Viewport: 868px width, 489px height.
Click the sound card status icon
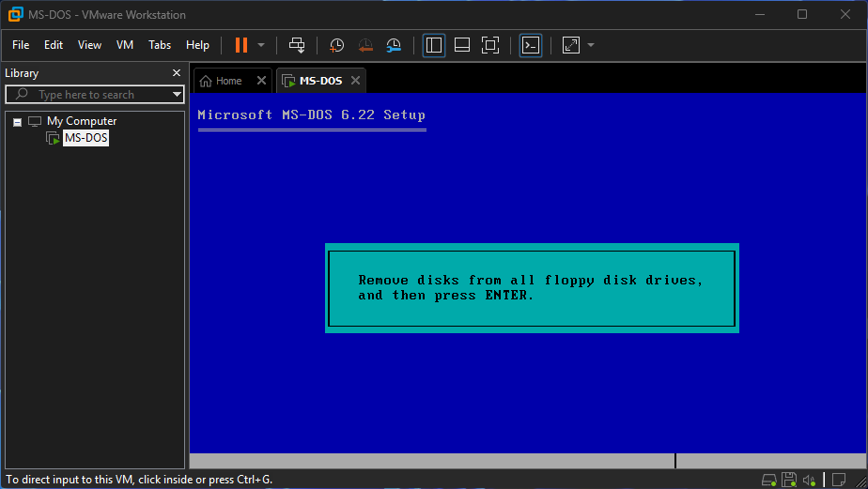tap(809, 480)
